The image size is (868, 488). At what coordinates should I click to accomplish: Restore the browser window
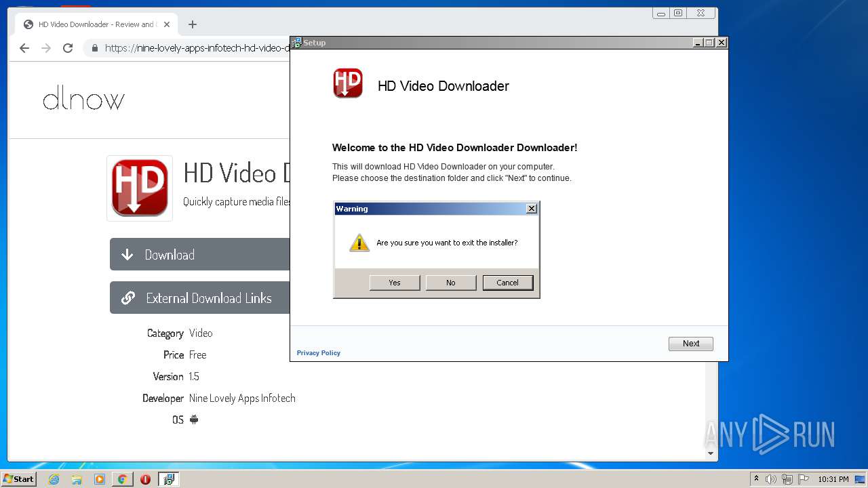(x=678, y=13)
